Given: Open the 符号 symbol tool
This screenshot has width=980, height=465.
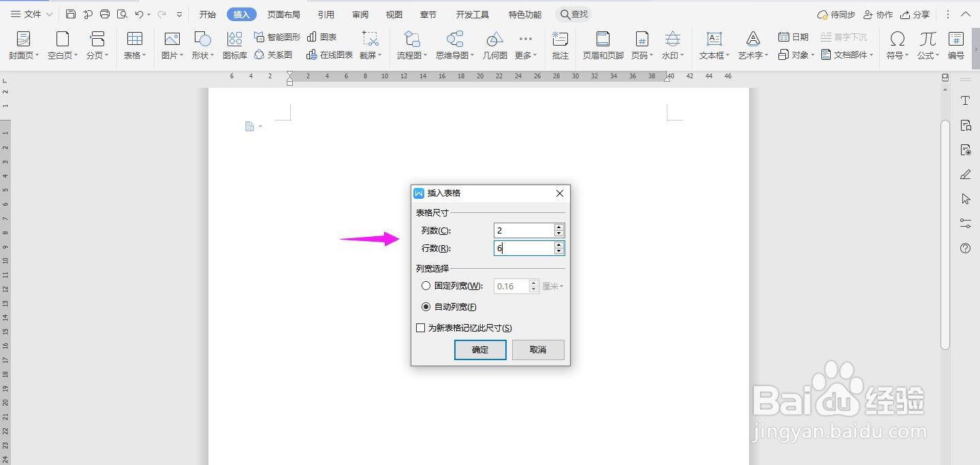Looking at the screenshot, I should coord(898,46).
